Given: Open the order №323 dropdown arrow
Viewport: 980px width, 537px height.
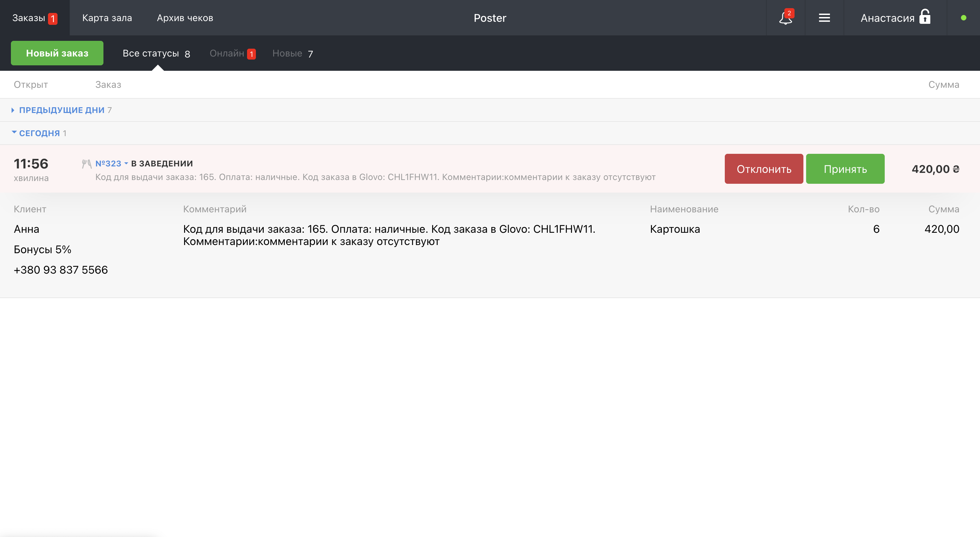Looking at the screenshot, I should click(x=126, y=164).
